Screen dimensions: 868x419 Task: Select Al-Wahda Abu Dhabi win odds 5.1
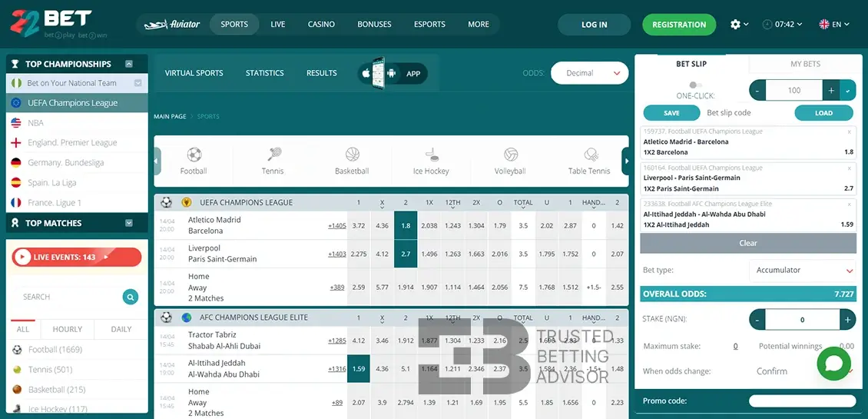click(406, 368)
